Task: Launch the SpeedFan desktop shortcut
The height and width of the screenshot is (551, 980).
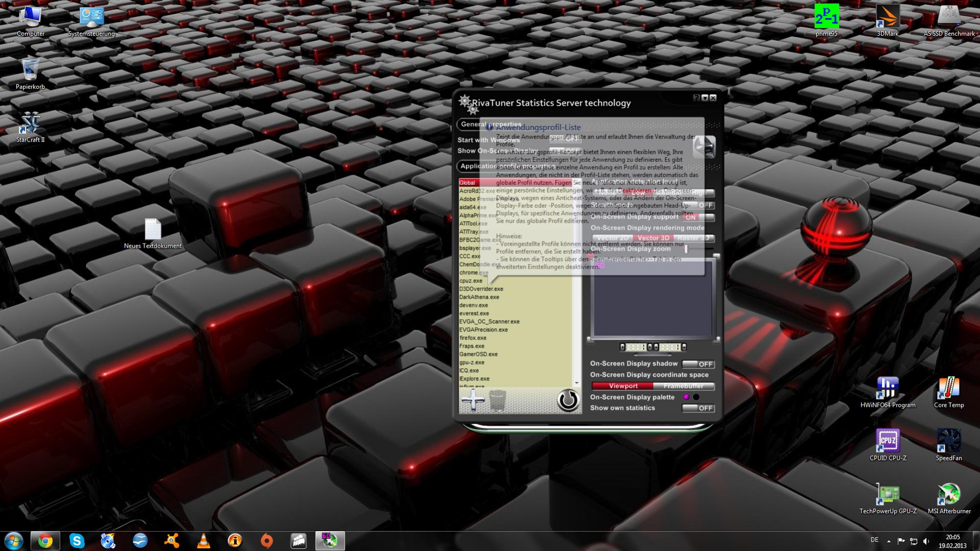Action: pyautogui.click(x=949, y=445)
